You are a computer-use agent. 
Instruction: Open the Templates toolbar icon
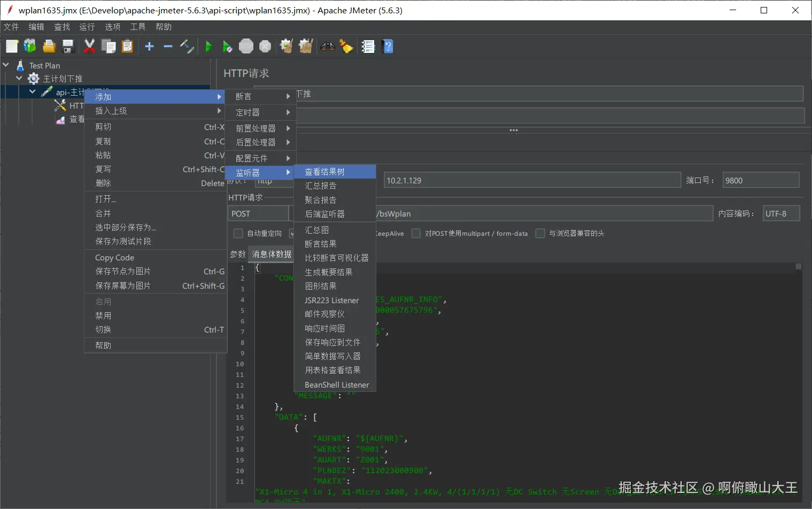pos(30,47)
